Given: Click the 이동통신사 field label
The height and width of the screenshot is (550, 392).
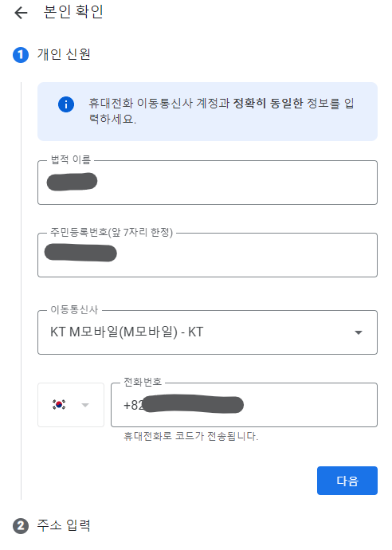Looking at the screenshot, I should (74, 309).
